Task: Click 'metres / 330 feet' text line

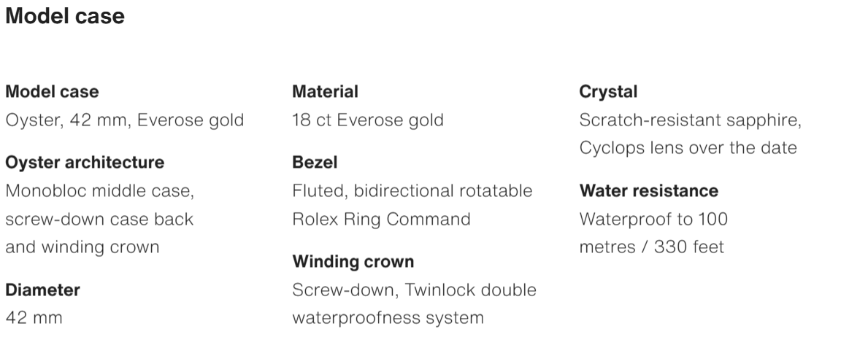Action: [x=652, y=247]
